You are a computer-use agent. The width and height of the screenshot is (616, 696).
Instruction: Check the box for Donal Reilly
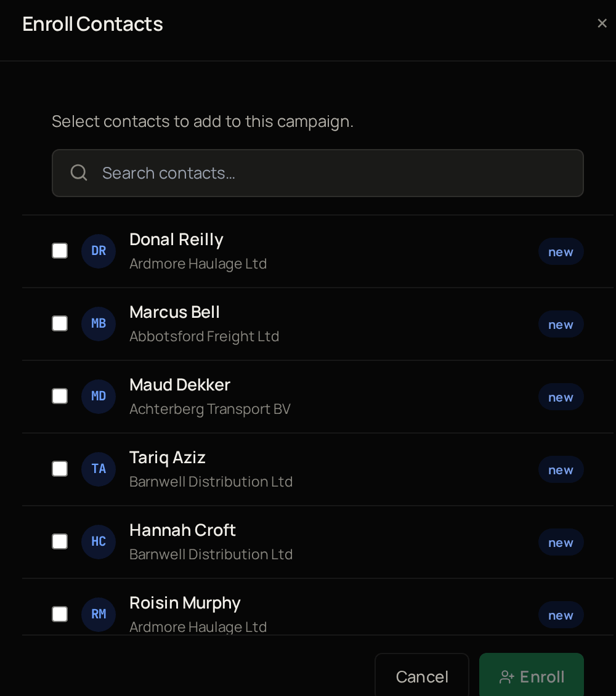tap(60, 251)
